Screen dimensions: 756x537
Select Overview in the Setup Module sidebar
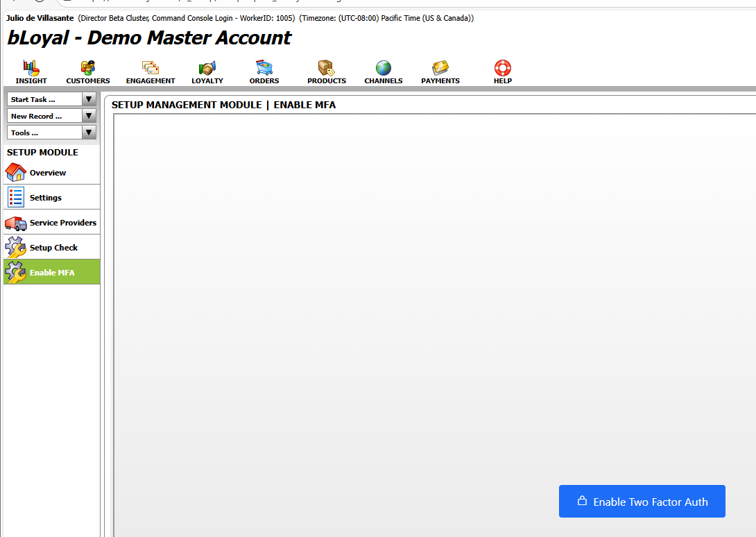point(48,173)
